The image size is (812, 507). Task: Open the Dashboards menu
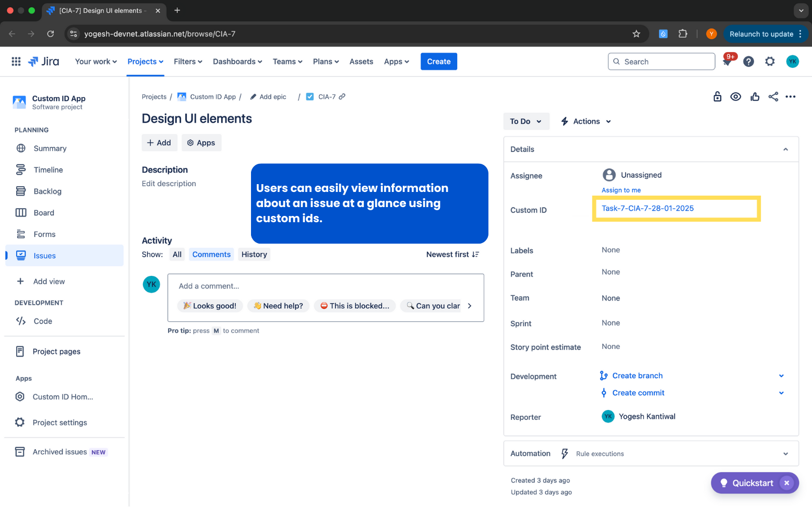[237, 62]
